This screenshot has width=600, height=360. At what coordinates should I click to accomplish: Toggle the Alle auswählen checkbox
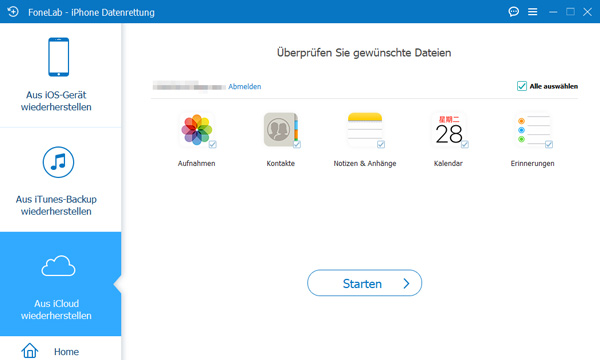pyautogui.click(x=522, y=86)
